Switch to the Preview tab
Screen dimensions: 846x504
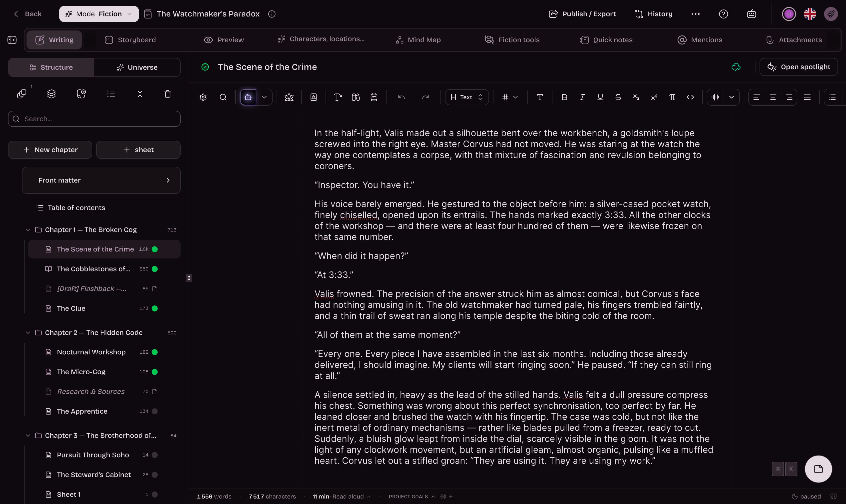(224, 40)
